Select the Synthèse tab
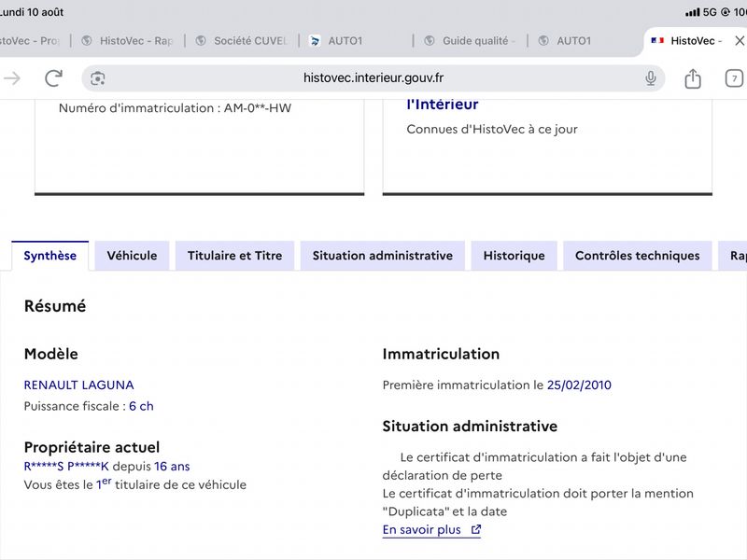This screenshot has width=747, height=560. coord(50,256)
